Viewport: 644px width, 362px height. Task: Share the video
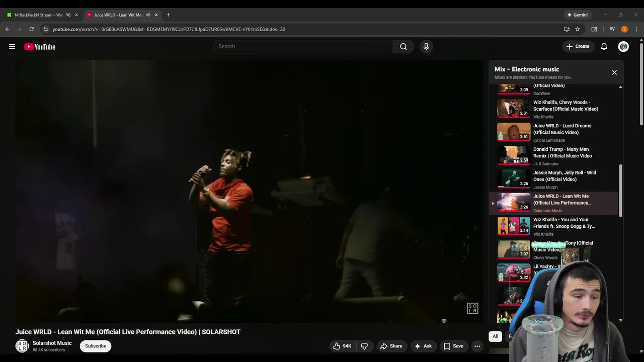[391, 346]
